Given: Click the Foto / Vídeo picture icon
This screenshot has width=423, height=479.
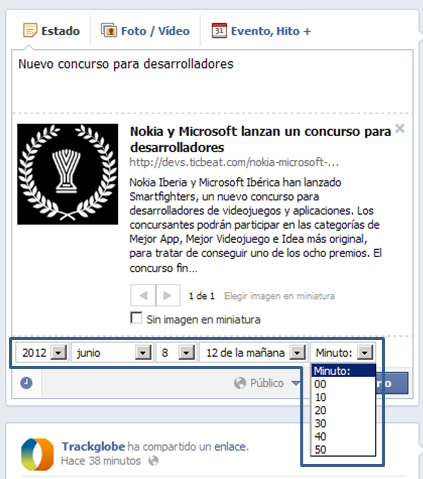Looking at the screenshot, I should click(x=109, y=30).
